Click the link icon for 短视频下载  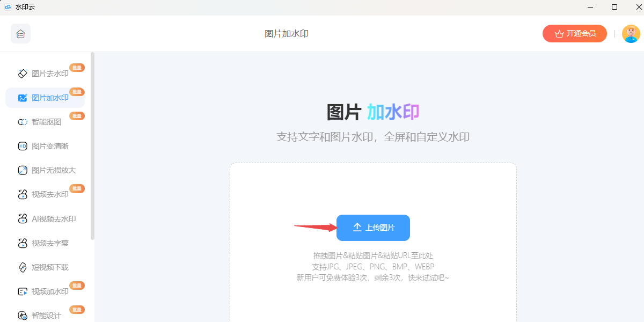pos(23,267)
